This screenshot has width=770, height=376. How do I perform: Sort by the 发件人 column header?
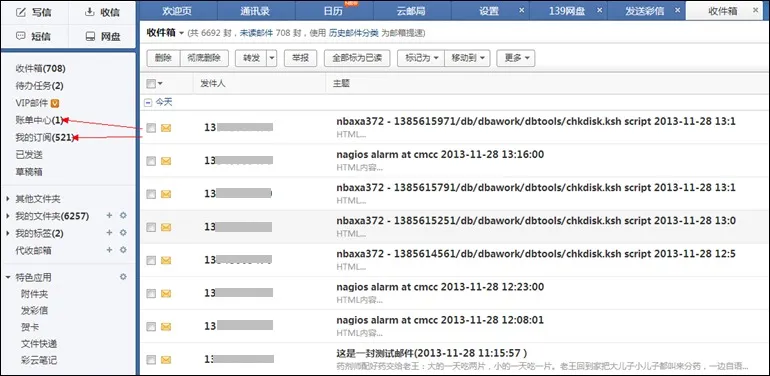(x=213, y=84)
